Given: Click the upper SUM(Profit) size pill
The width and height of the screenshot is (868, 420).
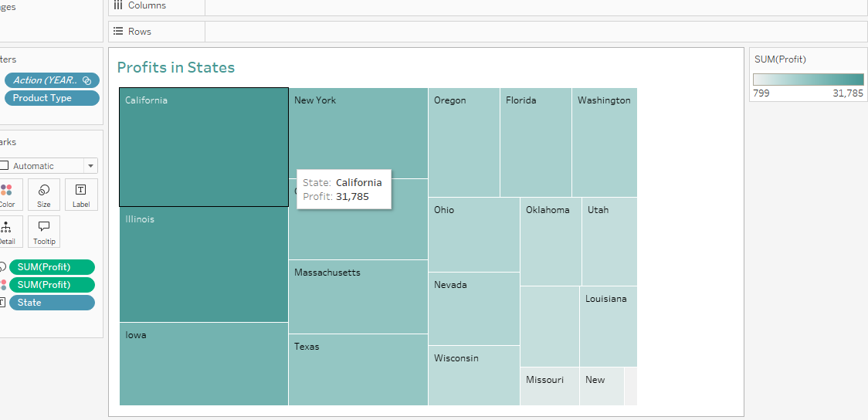Looking at the screenshot, I should (x=52, y=267).
